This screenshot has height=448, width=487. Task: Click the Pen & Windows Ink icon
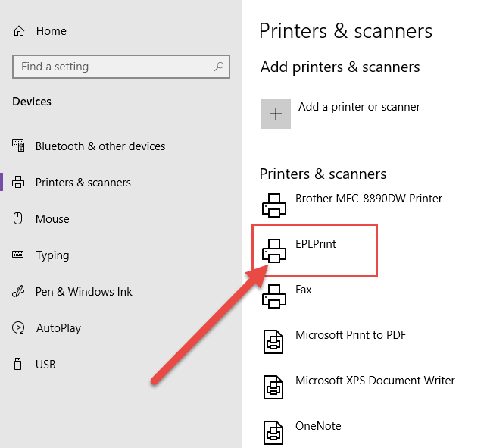tap(18, 291)
